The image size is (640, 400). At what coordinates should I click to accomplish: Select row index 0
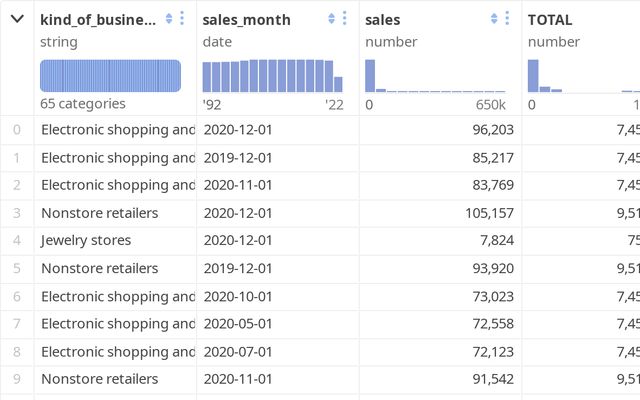(16, 129)
